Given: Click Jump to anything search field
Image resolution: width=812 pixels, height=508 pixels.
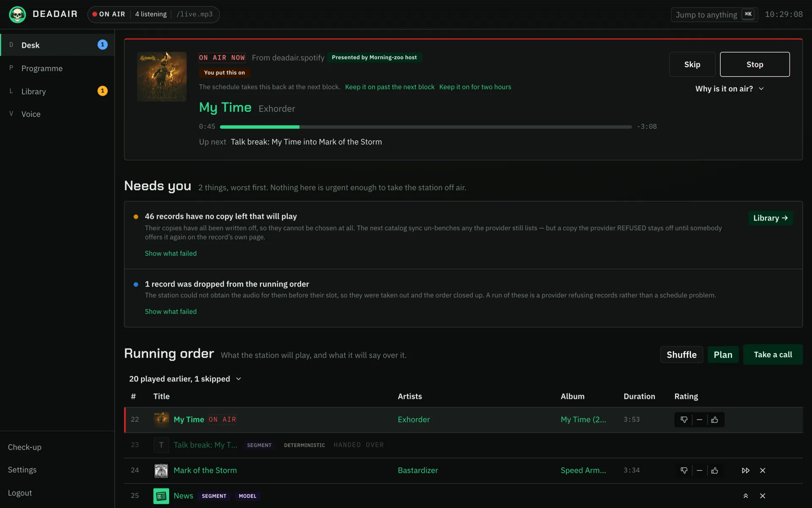Looking at the screenshot, I should pyautogui.click(x=714, y=14).
